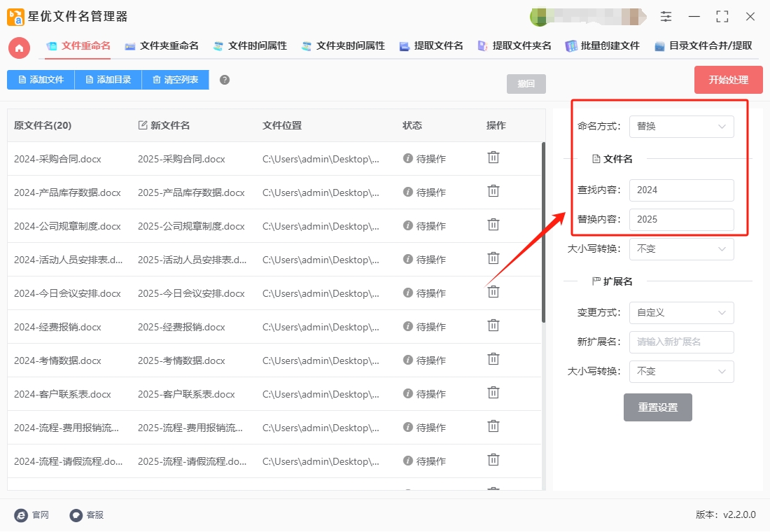Image resolution: width=770 pixels, height=532 pixels.
Task: Click the version text v2.2.0.0
Action: (x=739, y=514)
